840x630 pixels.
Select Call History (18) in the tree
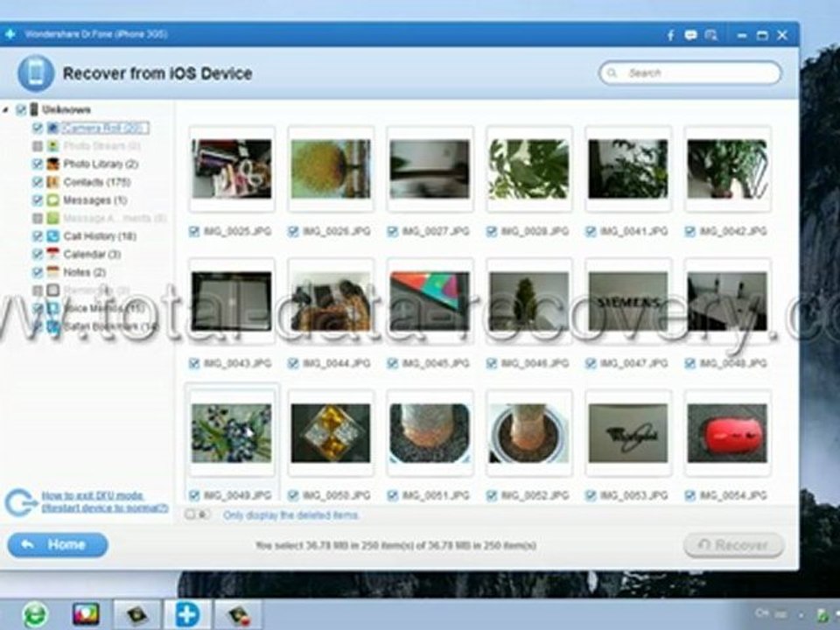[100, 236]
